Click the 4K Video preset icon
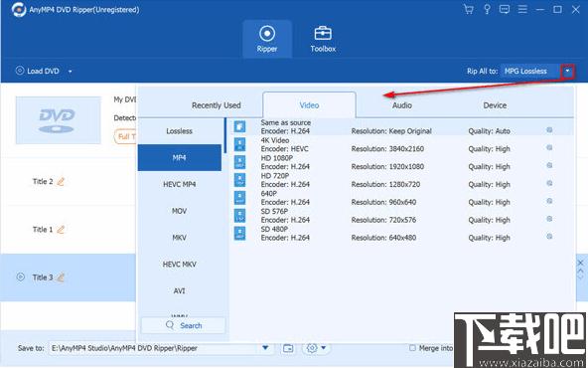588x368 pixels. [239, 144]
